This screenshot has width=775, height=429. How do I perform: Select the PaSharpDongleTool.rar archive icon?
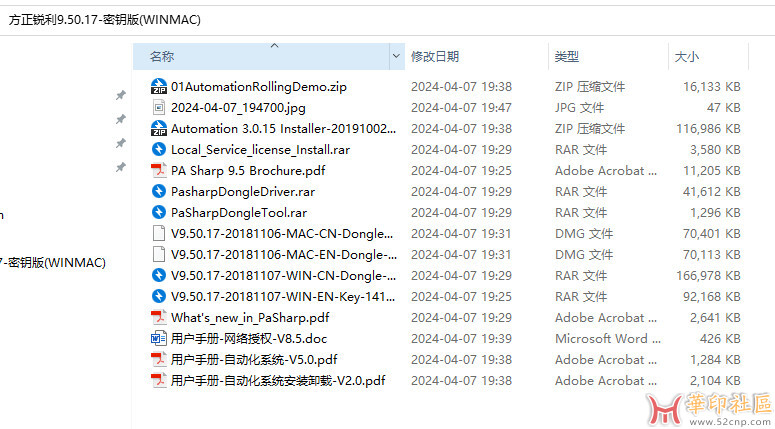click(x=159, y=213)
